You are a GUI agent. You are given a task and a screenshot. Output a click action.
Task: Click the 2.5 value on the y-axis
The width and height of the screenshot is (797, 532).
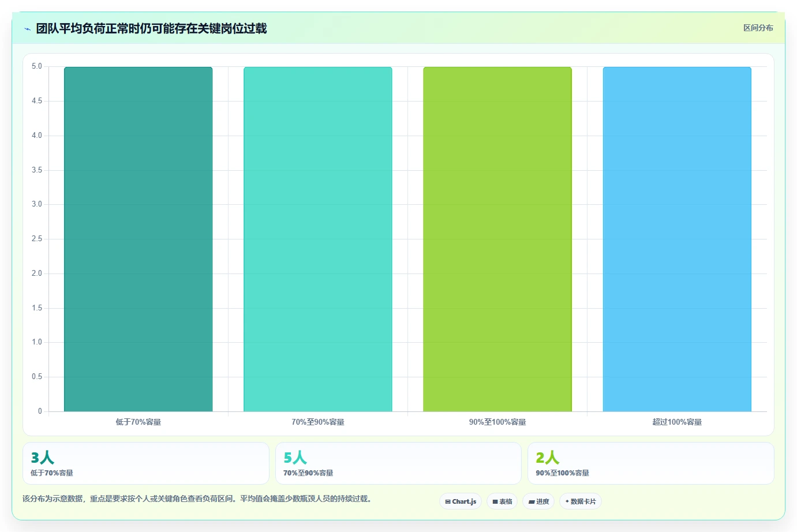[37, 238]
